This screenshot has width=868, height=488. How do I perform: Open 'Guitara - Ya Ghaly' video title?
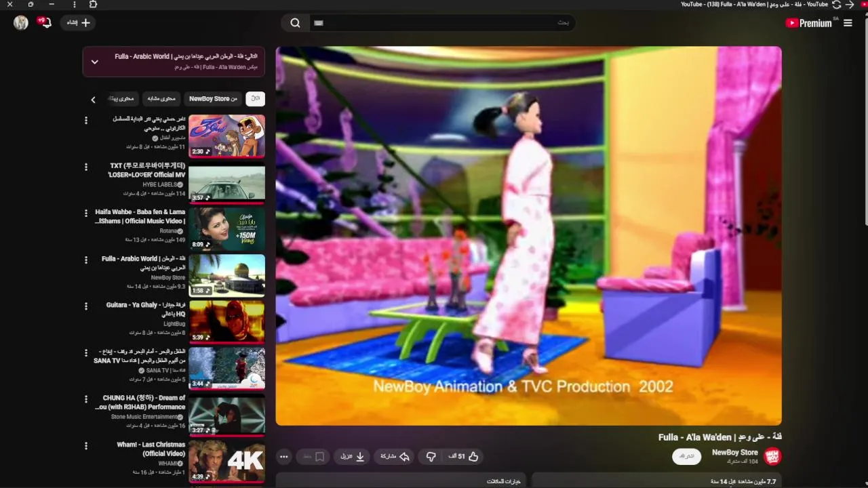pos(146,310)
